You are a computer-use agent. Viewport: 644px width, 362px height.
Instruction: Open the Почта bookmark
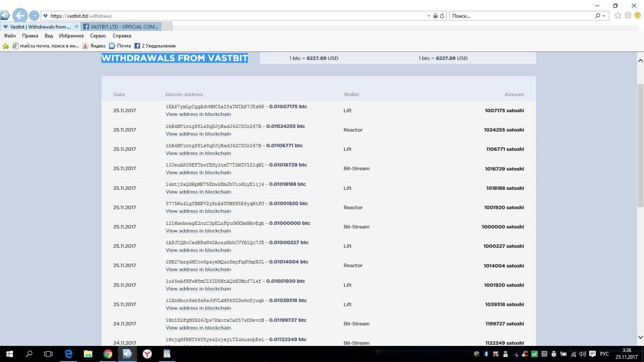coord(120,46)
